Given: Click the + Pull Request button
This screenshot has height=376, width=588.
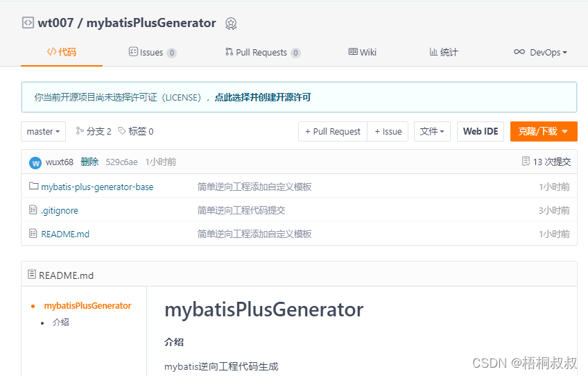Looking at the screenshot, I should pos(333,131).
